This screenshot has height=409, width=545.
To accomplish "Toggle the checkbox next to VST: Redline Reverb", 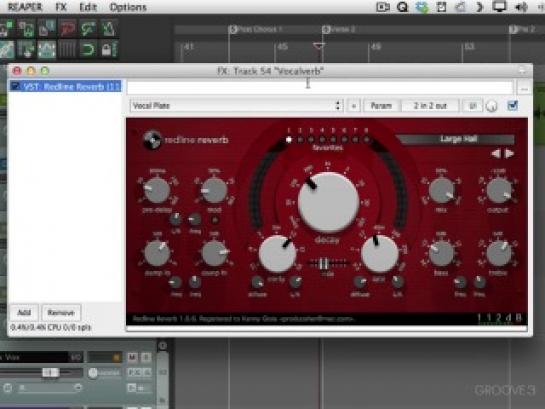I will [x=15, y=87].
